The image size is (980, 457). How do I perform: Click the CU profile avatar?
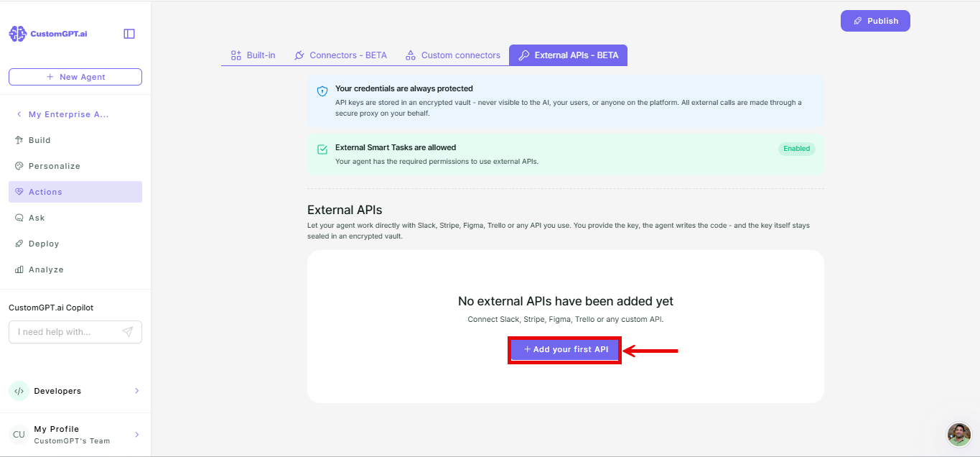coord(19,435)
